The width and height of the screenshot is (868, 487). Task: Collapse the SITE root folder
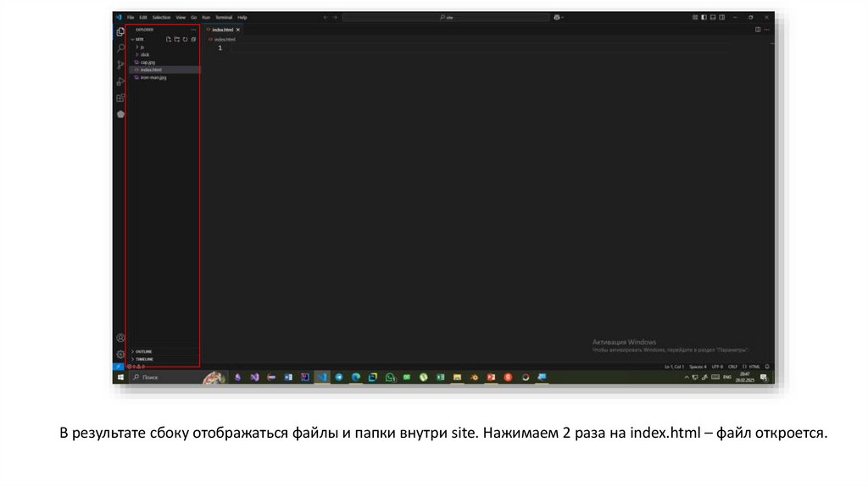(x=138, y=39)
